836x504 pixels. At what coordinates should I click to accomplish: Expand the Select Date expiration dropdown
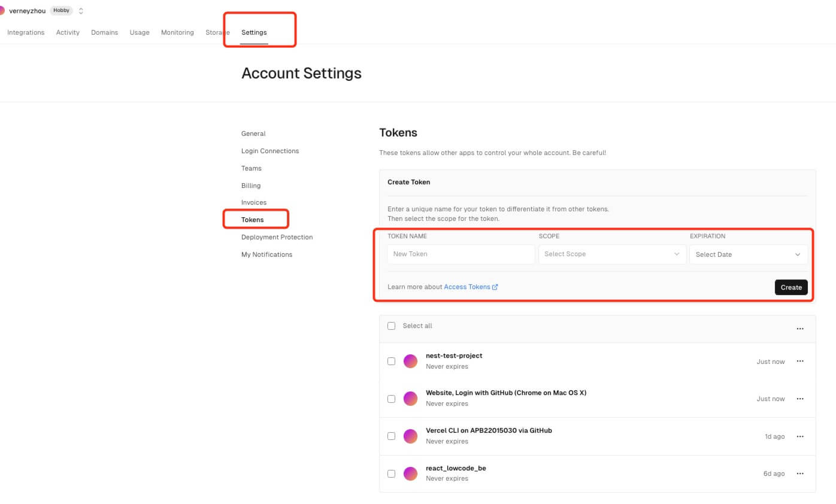coord(748,254)
